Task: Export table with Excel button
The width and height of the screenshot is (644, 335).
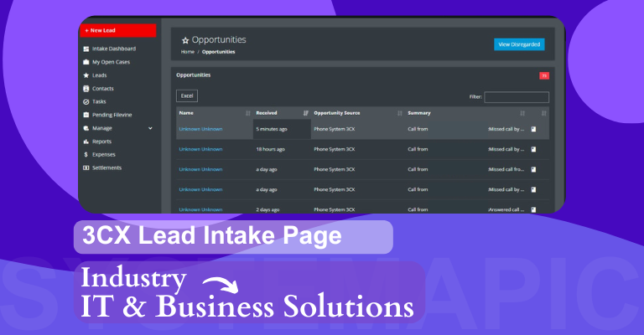Action: click(187, 96)
